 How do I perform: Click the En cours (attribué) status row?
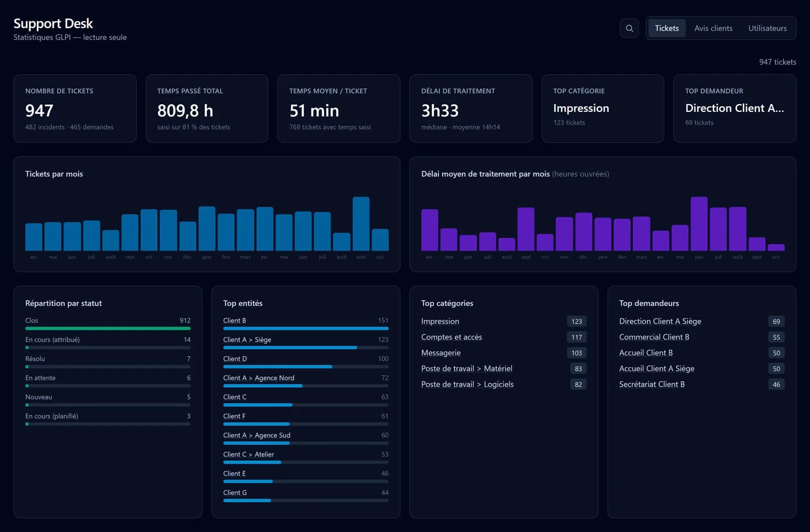[x=108, y=343]
